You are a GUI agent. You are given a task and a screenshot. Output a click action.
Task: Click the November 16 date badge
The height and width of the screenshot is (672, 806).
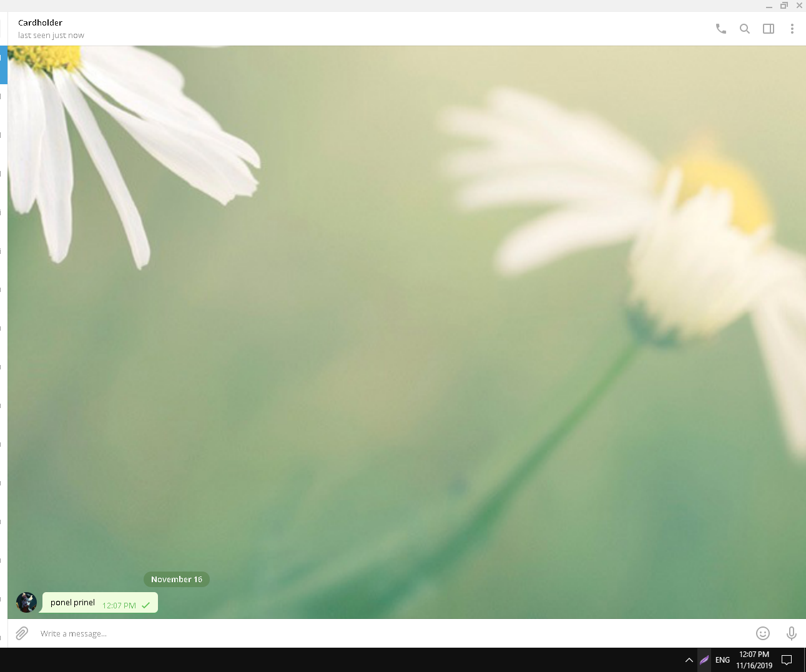point(177,579)
